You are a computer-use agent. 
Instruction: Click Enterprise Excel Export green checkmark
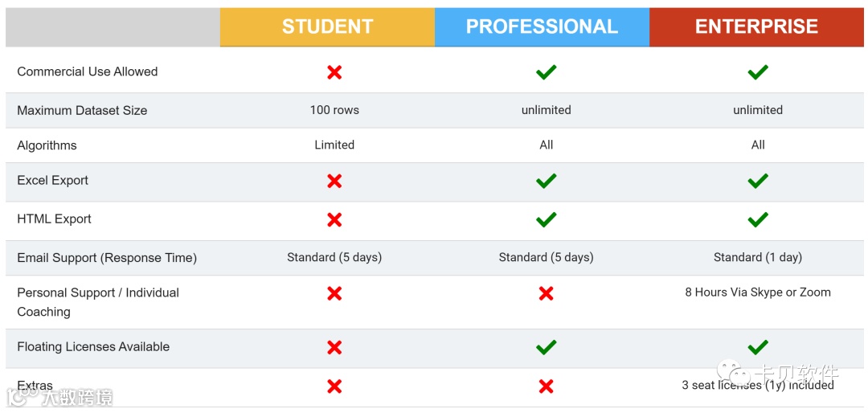pyautogui.click(x=757, y=182)
